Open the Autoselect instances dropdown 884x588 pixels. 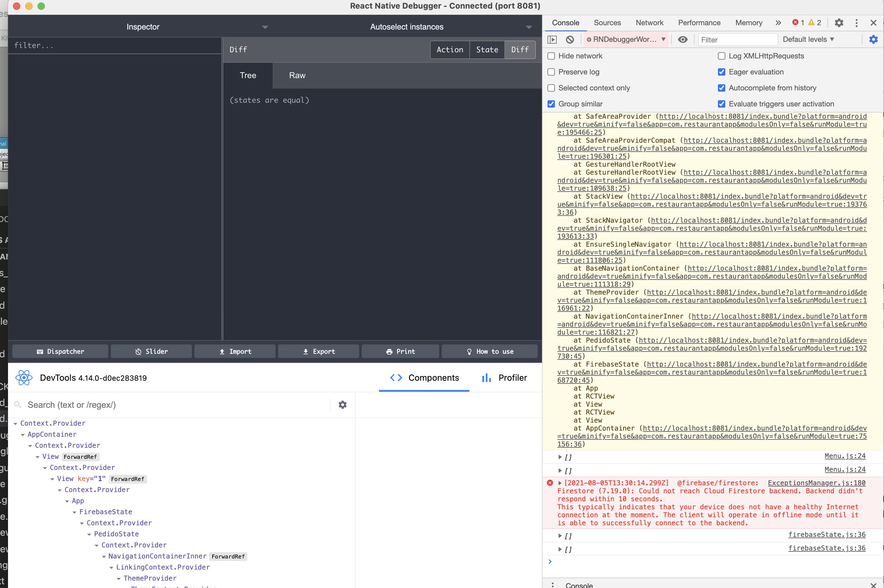click(529, 27)
